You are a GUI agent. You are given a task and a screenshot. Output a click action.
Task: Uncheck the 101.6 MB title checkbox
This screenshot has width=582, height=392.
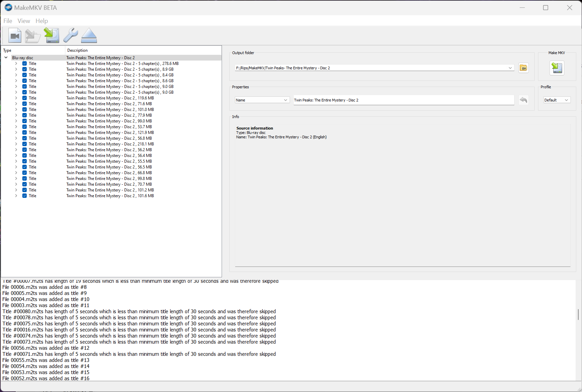[x=25, y=196]
